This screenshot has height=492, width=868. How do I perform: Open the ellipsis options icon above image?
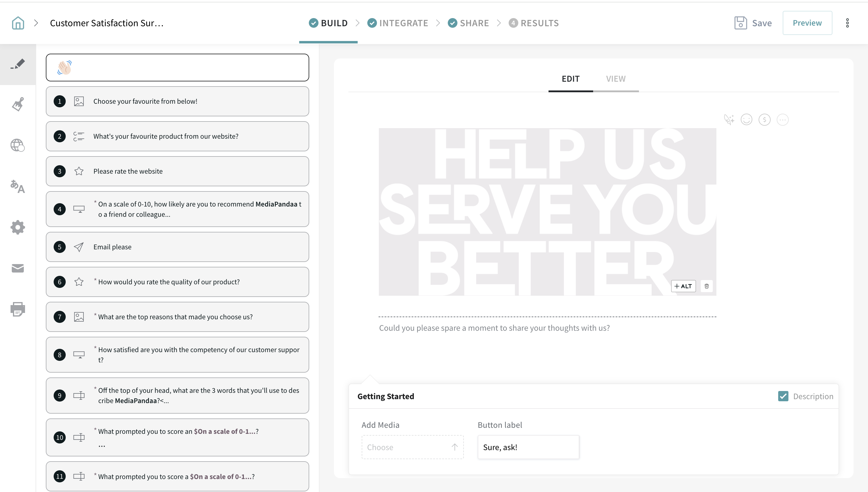tap(782, 120)
